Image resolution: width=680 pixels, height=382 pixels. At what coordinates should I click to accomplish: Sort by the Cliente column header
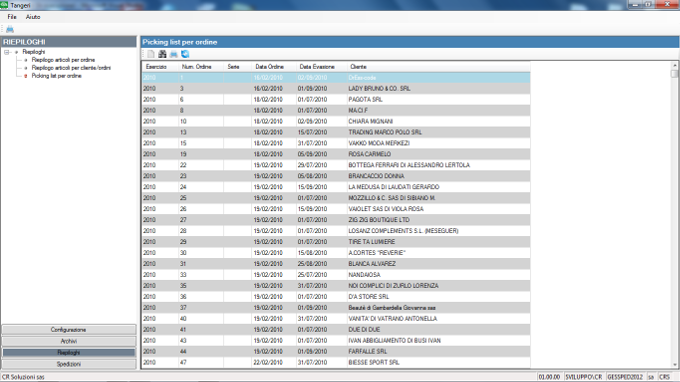point(438,67)
